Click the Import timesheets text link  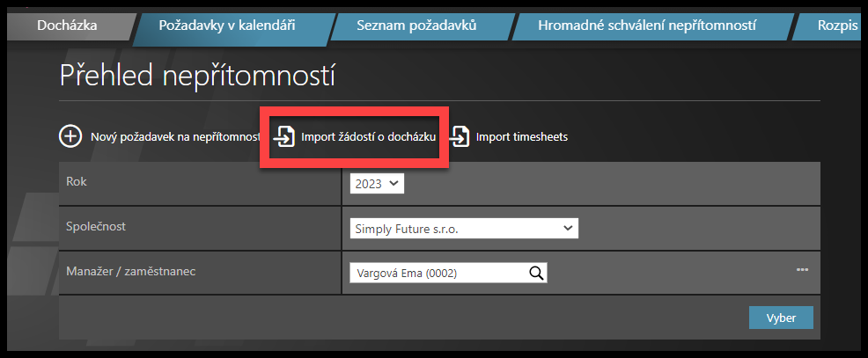tap(521, 137)
